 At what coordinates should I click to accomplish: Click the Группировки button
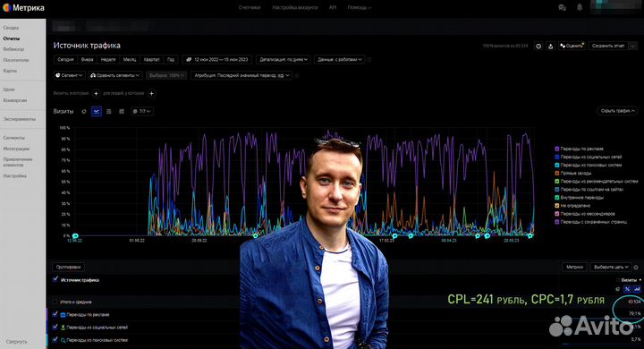(x=68, y=268)
